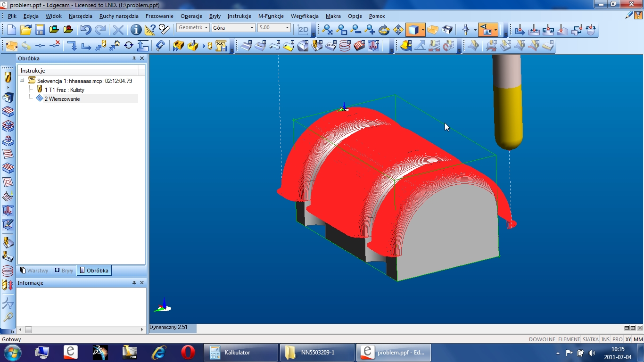Select 1 T1 Frez : Kulisty instruction
Viewport: 644px width, 362px height.
click(x=65, y=90)
